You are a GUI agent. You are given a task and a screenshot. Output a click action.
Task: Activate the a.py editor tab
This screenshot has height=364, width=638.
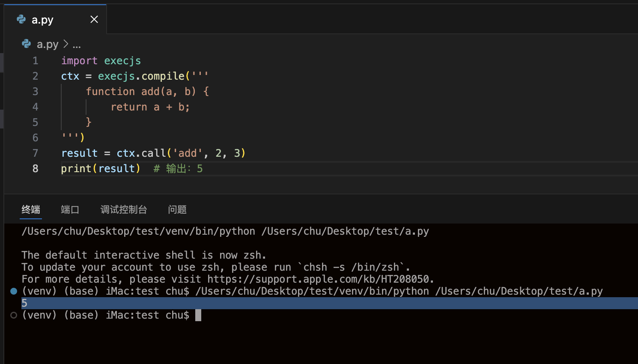pyautogui.click(x=42, y=19)
